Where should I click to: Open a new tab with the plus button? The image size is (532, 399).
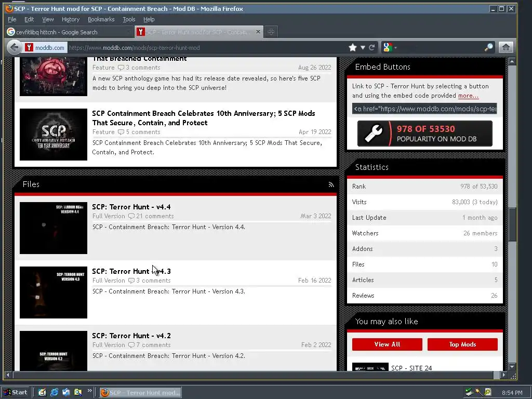[x=271, y=32]
